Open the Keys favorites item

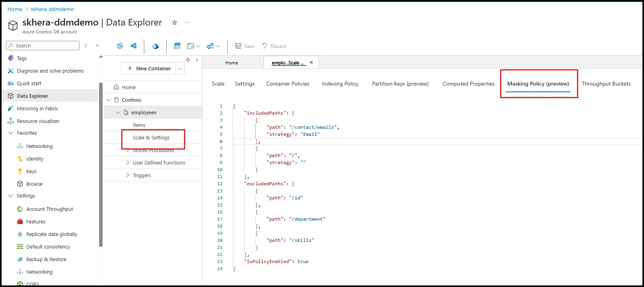pyautogui.click(x=31, y=171)
